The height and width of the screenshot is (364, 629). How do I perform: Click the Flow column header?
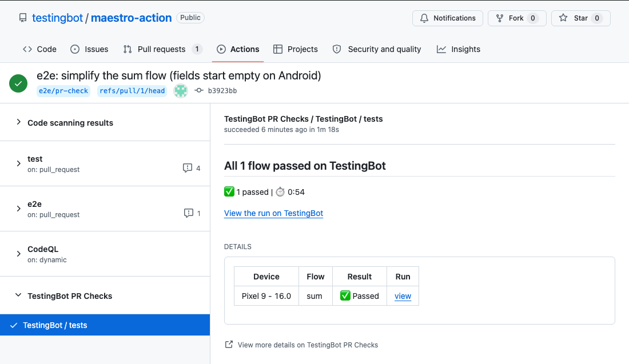[315, 277]
